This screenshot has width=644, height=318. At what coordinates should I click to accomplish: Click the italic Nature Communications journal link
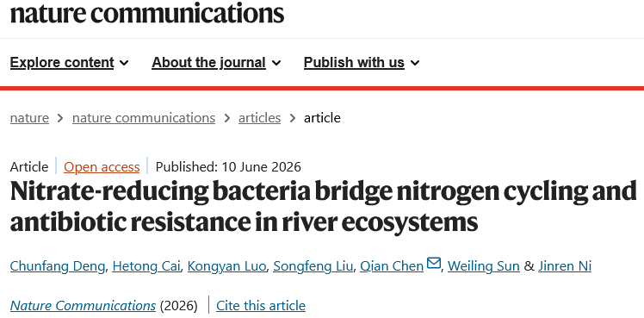coord(83,306)
